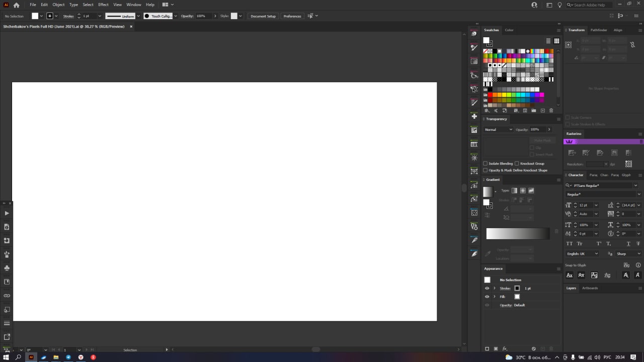Click the Rasterino crown icon

(570, 141)
